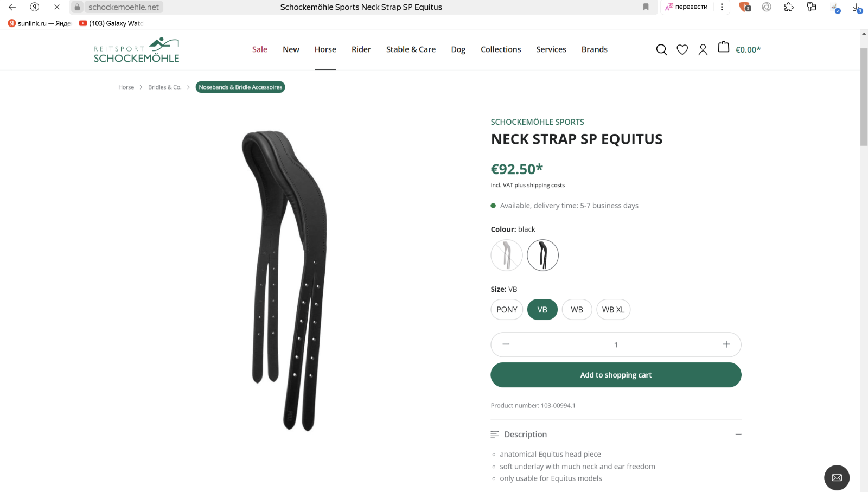This screenshot has width=868, height=492.
Task: Click the schockemoehle.net address bar
Action: click(x=124, y=7)
